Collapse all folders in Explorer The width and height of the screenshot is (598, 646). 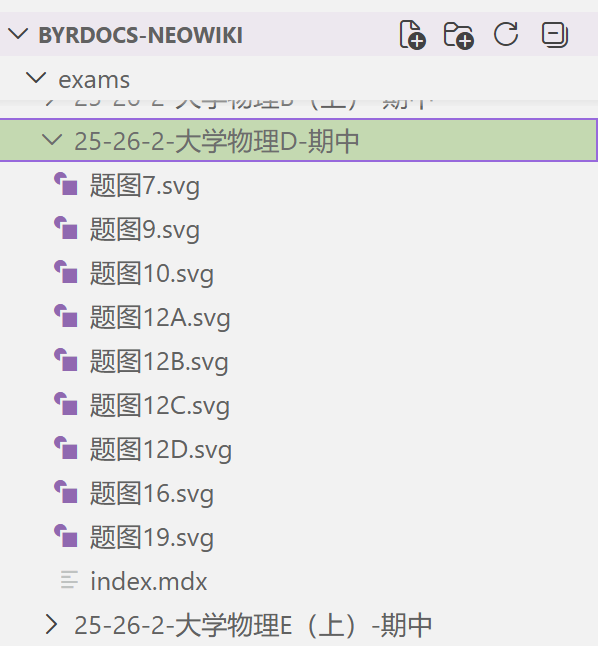point(555,35)
